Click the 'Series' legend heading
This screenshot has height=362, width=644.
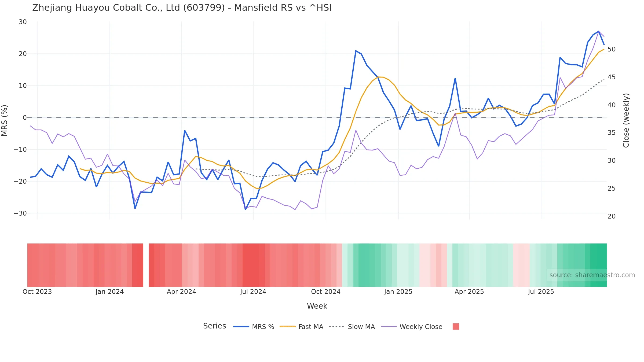(215, 326)
